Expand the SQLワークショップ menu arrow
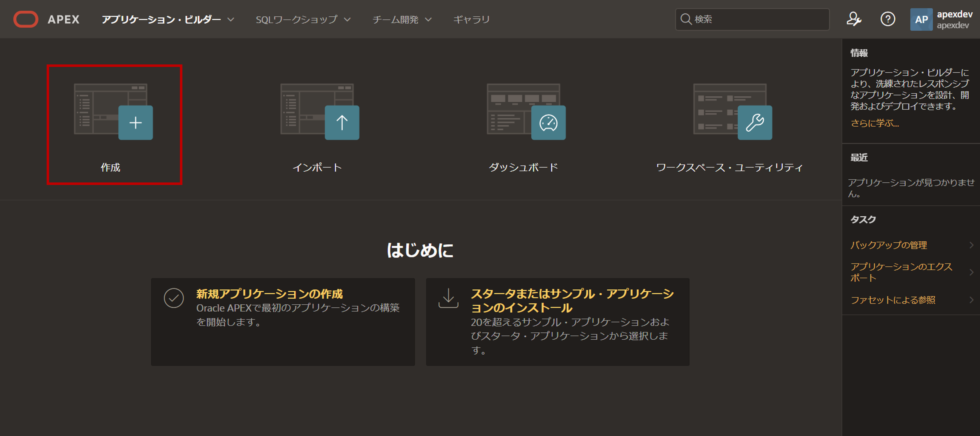The height and width of the screenshot is (436, 980). 347,19
